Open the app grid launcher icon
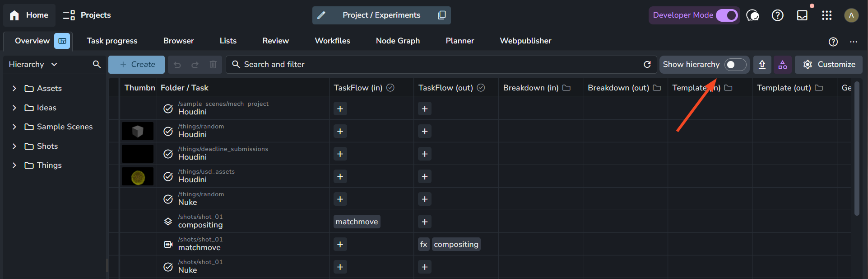 (826, 15)
